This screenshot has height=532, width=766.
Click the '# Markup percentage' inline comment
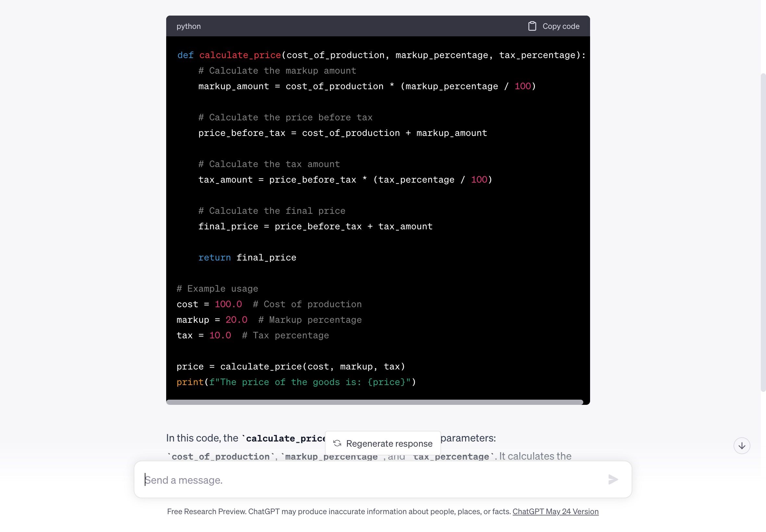point(310,320)
